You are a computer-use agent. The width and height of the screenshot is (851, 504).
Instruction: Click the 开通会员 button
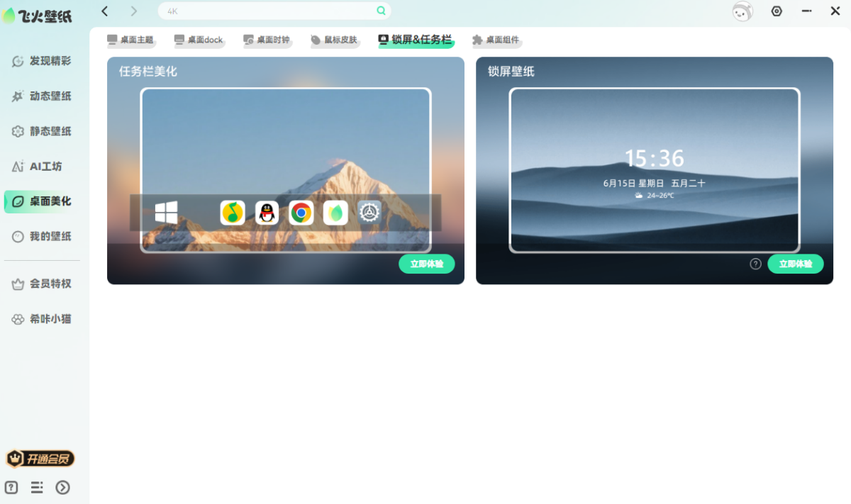pos(40,459)
